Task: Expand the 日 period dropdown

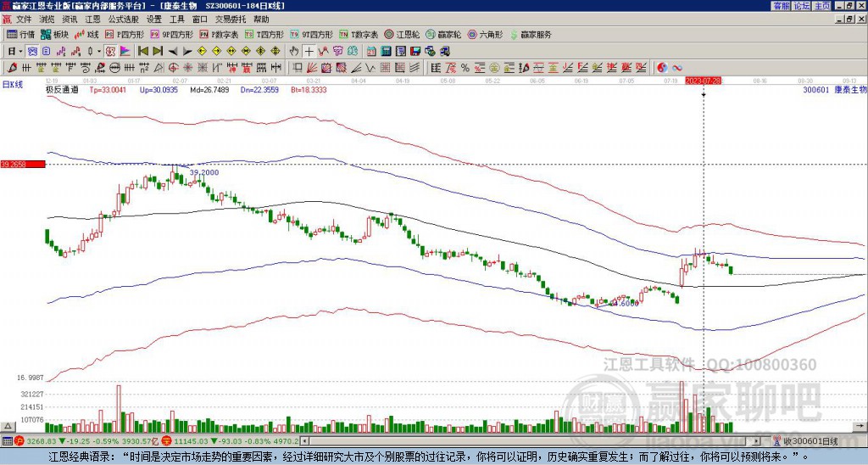Action: tap(20, 51)
